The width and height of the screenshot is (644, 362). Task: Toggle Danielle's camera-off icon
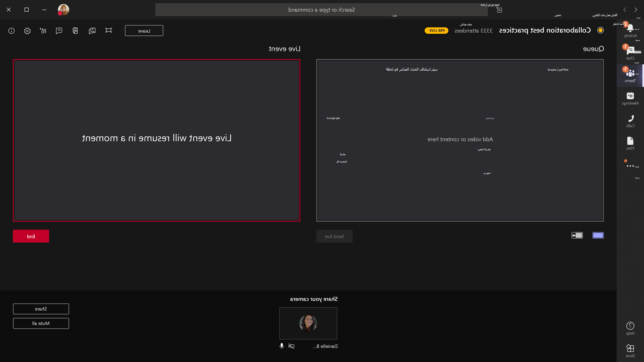[291, 346]
